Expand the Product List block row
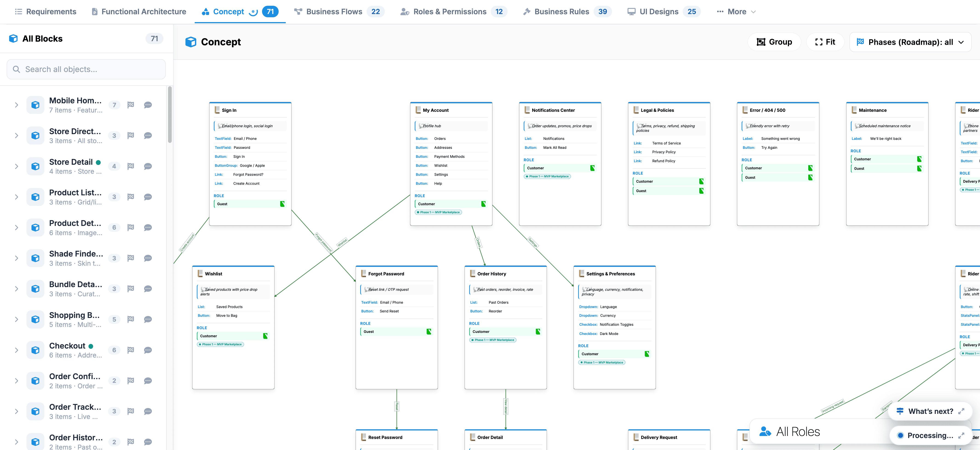Screen dimensions: 980x450 pyautogui.click(x=16, y=197)
